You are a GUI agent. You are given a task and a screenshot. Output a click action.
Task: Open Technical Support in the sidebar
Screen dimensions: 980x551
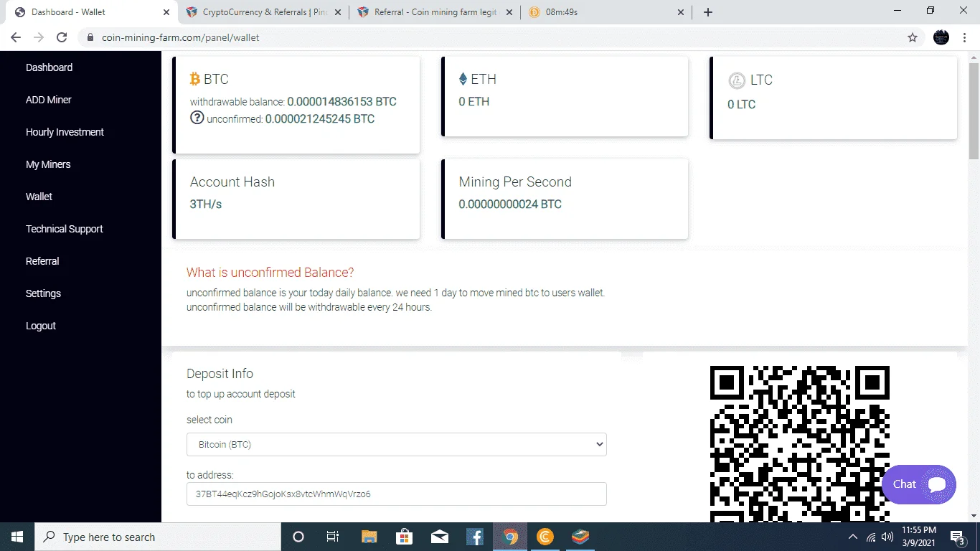pyautogui.click(x=65, y=229)
